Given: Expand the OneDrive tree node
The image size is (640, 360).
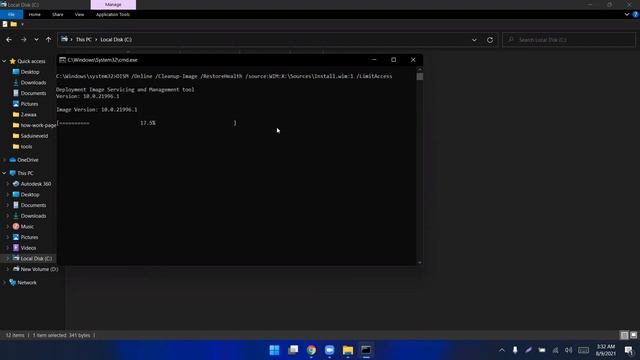Looking at the screenshot, I should click(4, 160).
